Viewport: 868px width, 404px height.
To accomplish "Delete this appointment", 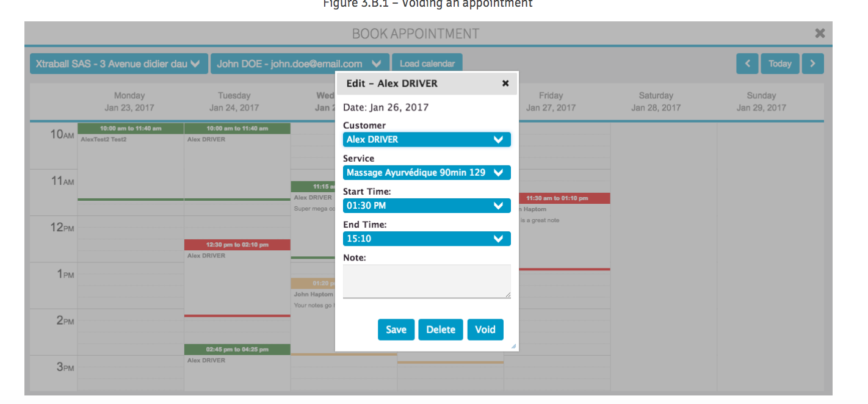I will (x=441, y=330).
